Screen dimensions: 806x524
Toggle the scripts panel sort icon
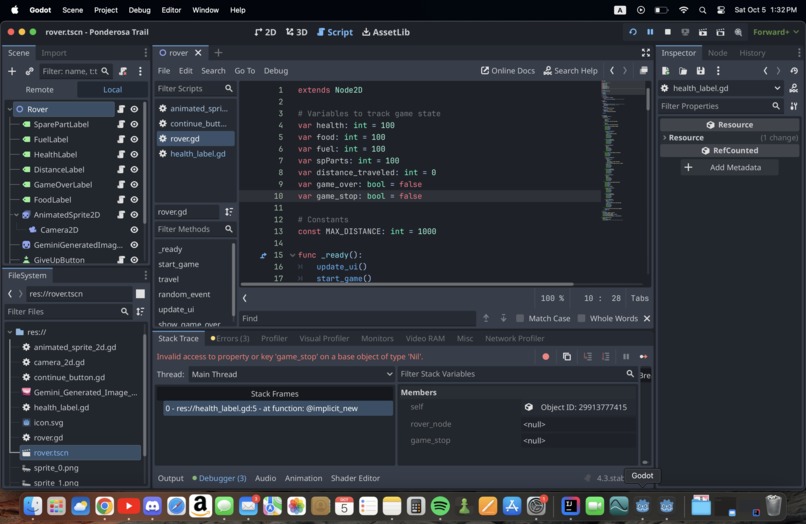[x=229, y=212]
